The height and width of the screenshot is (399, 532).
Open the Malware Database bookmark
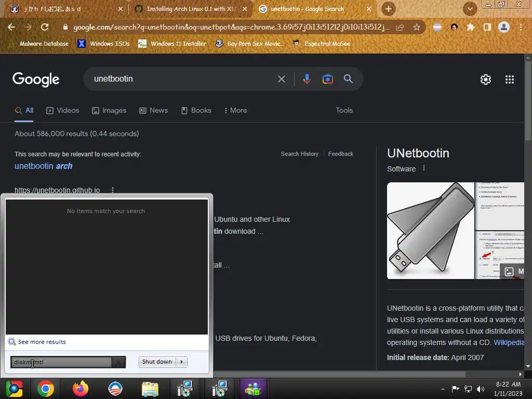pyautogui.click(x=39, y=44)
